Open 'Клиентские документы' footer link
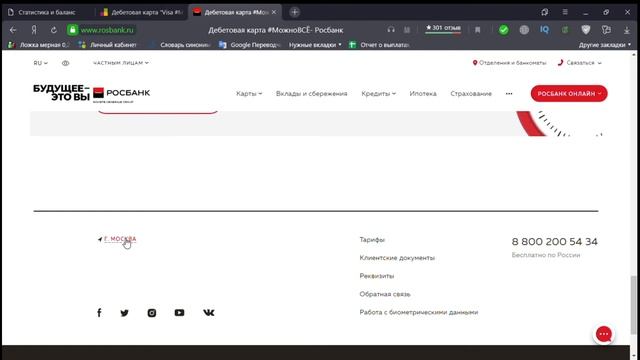Screen dimensions: 640x360 397,258
